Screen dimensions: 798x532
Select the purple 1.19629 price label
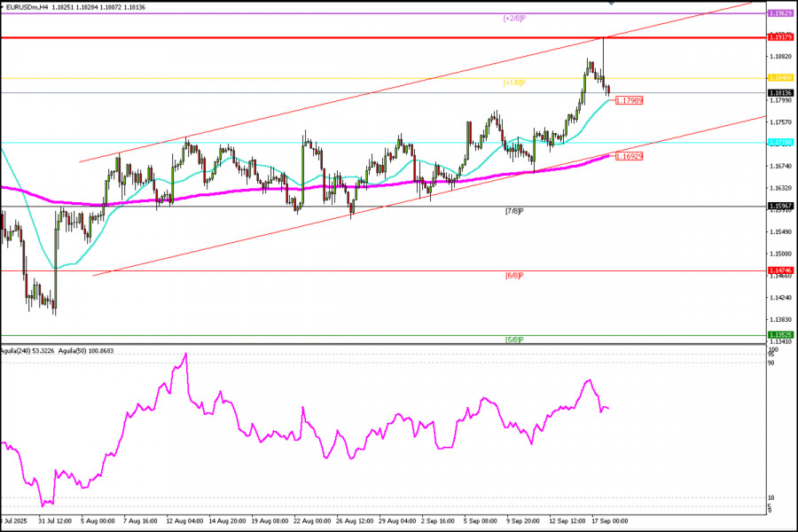780,13
